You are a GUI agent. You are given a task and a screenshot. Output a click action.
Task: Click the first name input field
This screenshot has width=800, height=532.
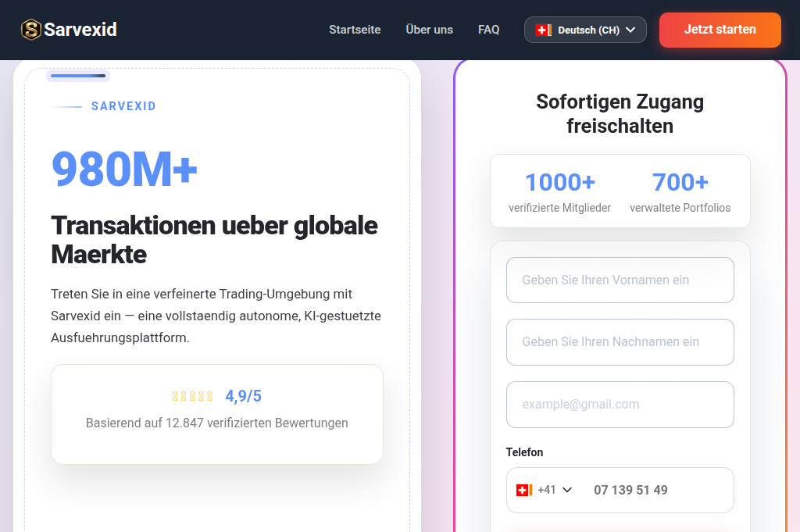[620, 280]
